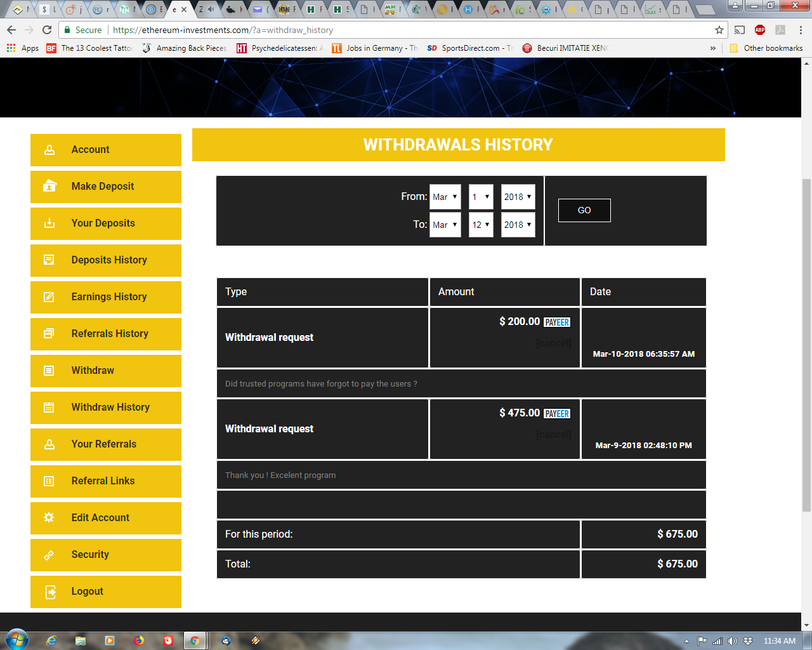The width and height of the screenshot is (812, 650).
Task: Go to Referral Links menu item
Action: coord(103,481)
